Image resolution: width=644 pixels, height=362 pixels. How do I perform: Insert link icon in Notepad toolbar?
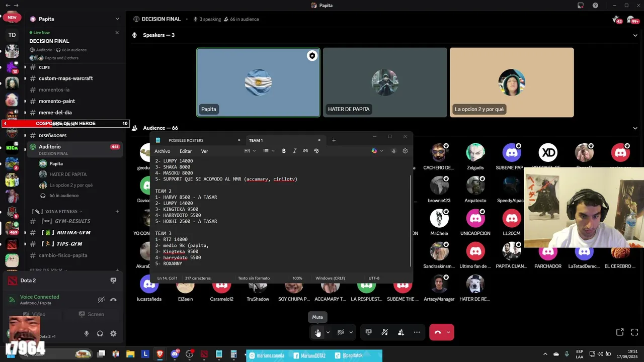click(305, 151)
